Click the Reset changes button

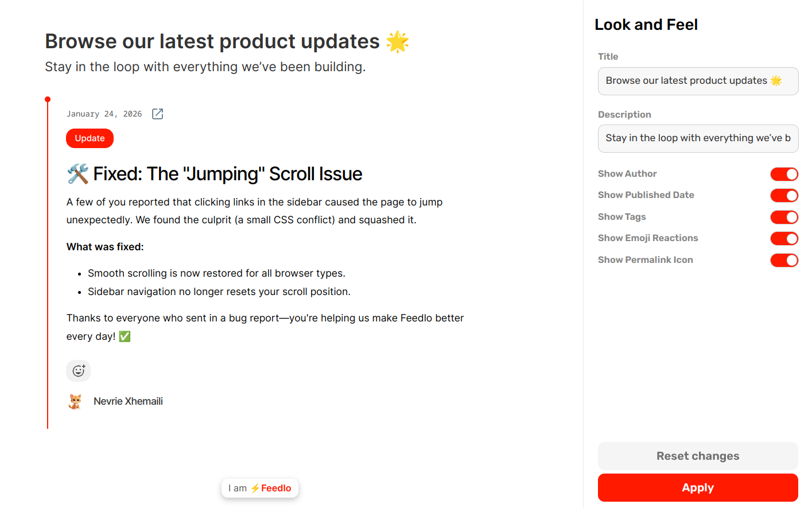coord(698,456)
